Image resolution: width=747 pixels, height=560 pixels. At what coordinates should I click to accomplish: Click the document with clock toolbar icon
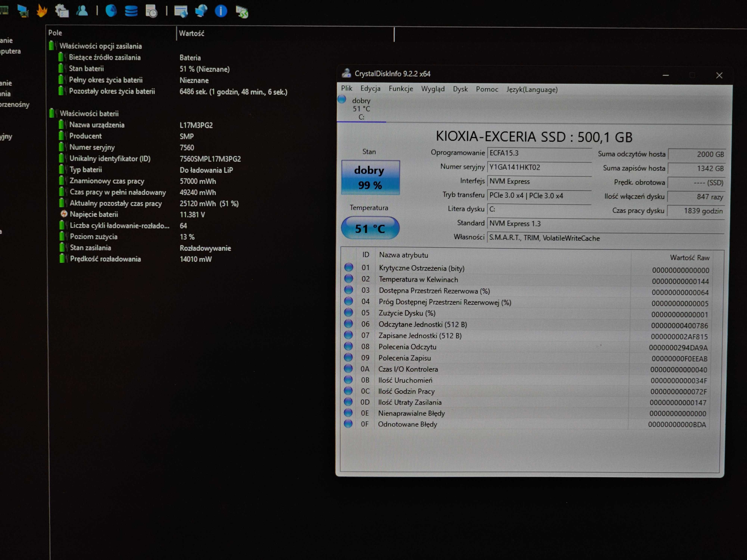click(x=151, y=11)
